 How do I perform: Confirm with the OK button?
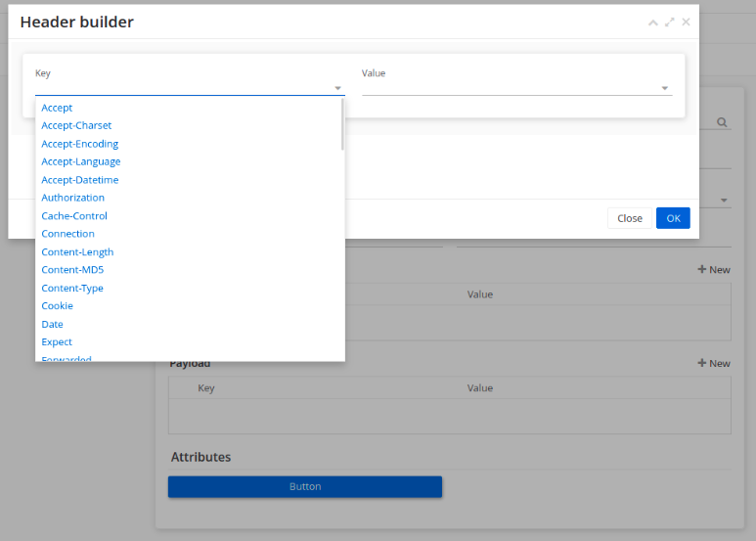(673, 218)
